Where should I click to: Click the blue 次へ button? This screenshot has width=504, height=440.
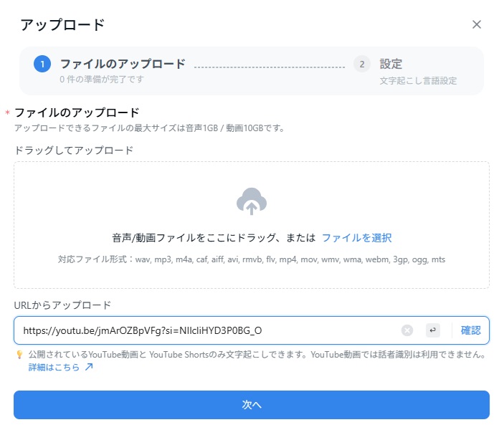pyautogui.click(x=251, y=405)
